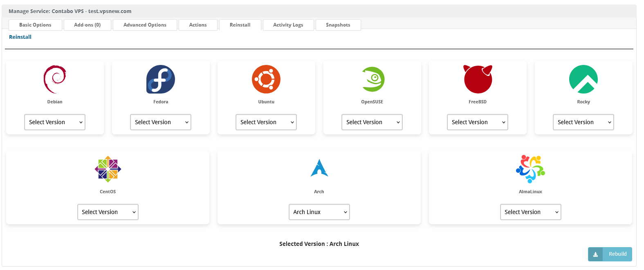Go to the Activity Logs tab
Screen dimensions: 644x270
click(288, 25)
